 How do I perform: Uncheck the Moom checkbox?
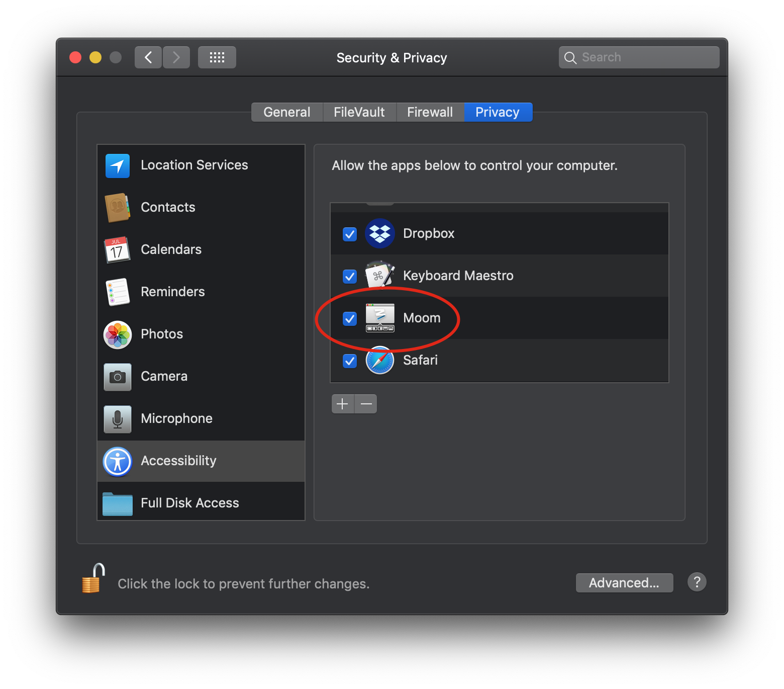pos(350,319)
